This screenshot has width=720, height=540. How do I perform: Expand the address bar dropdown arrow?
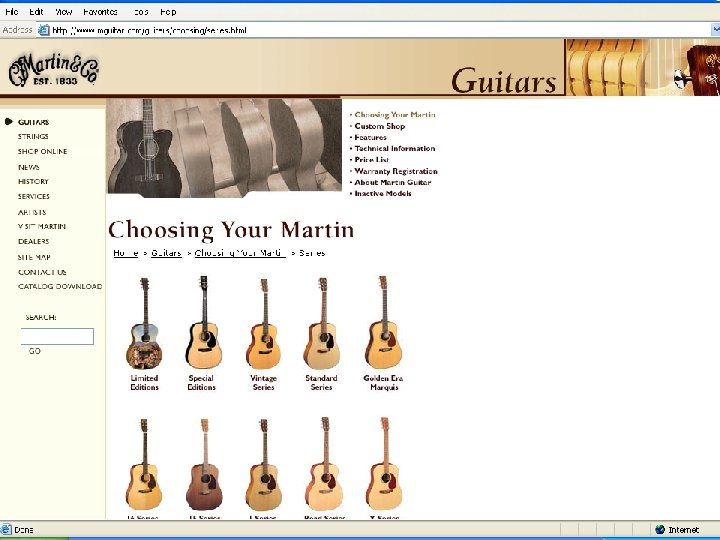715,30
